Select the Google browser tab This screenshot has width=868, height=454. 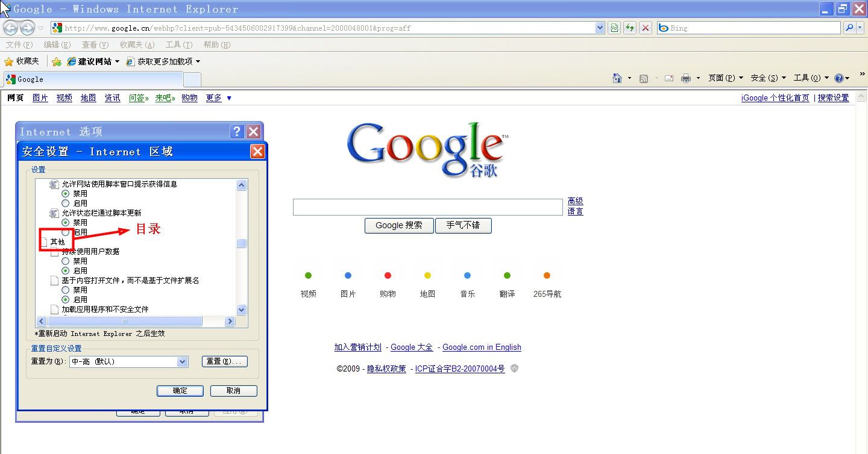tap(93, 79)
